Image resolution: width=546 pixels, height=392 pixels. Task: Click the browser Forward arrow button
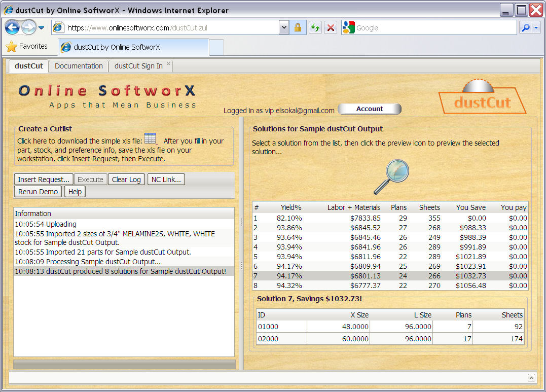[29, 27]
